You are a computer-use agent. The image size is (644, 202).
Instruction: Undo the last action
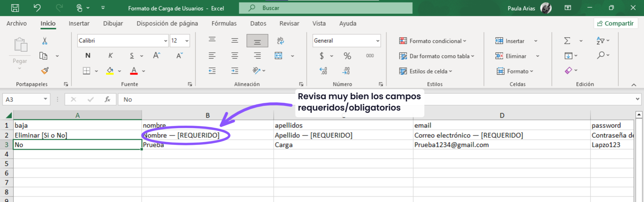(37, 8)
